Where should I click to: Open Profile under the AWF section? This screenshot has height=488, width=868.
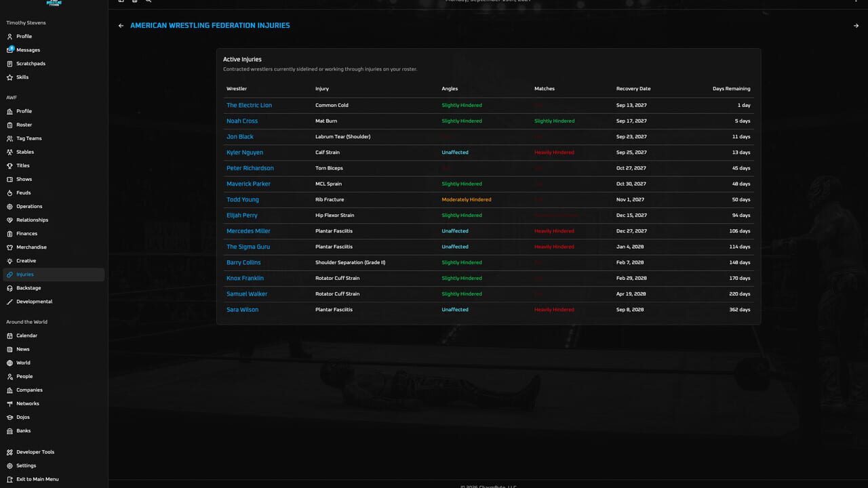(x=24, y=111)
